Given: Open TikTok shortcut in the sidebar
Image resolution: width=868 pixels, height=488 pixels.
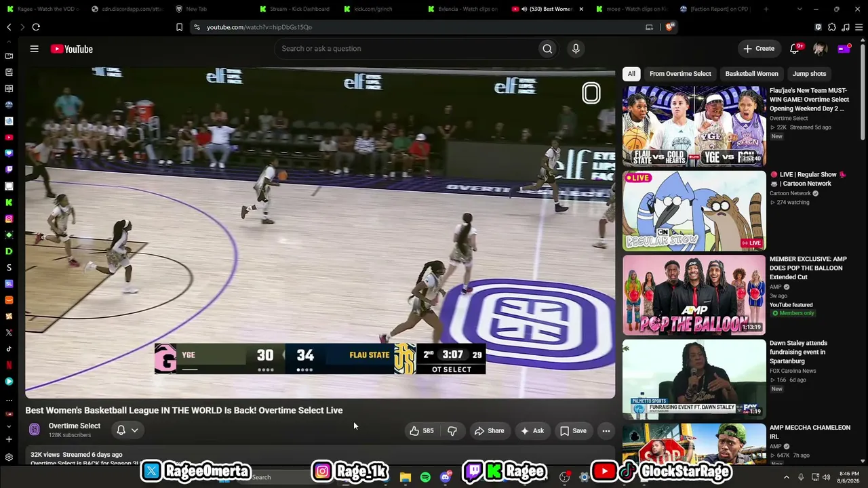Looking at the screenshot, I should pyautogui.click(x=9, y=348).
